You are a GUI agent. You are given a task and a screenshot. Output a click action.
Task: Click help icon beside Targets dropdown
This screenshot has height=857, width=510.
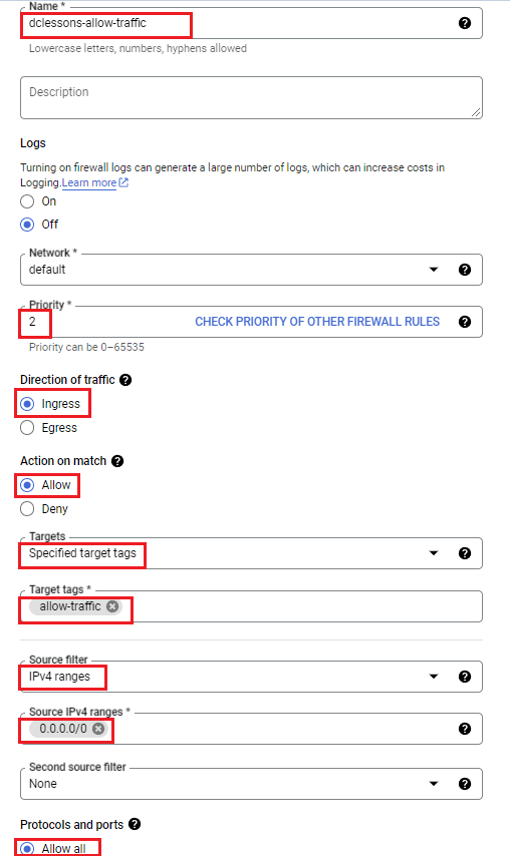pyautogui.click(x=465, y=553)
